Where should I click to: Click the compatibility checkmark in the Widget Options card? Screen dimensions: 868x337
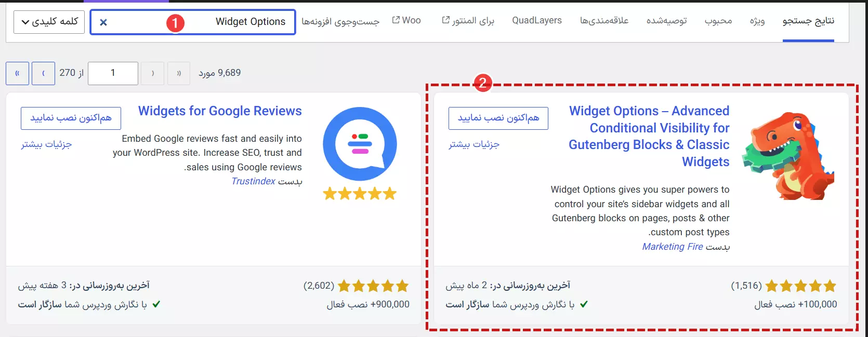pyautogui.click(x=584, y=305)
